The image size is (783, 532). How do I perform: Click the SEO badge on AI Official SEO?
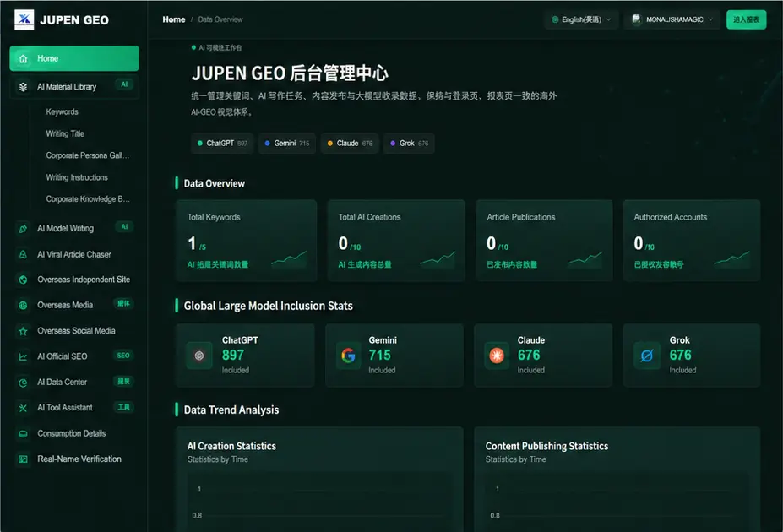[123, 356]
